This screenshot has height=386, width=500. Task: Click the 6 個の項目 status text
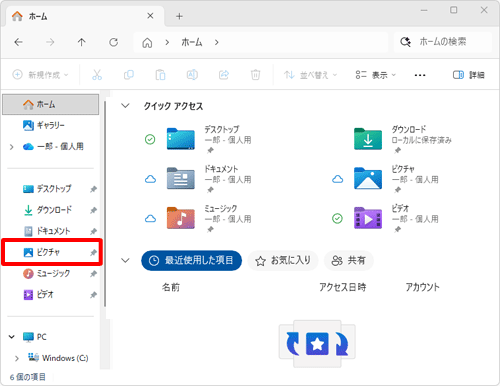coord(28,377)
